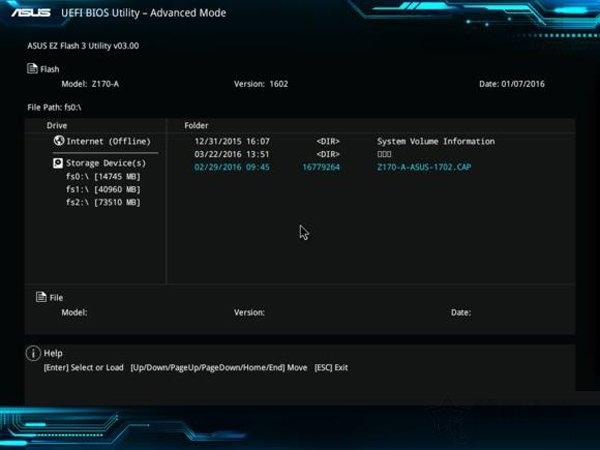Click the Internet globe icon
Screen dimensions: 600x450
[58, 142]
